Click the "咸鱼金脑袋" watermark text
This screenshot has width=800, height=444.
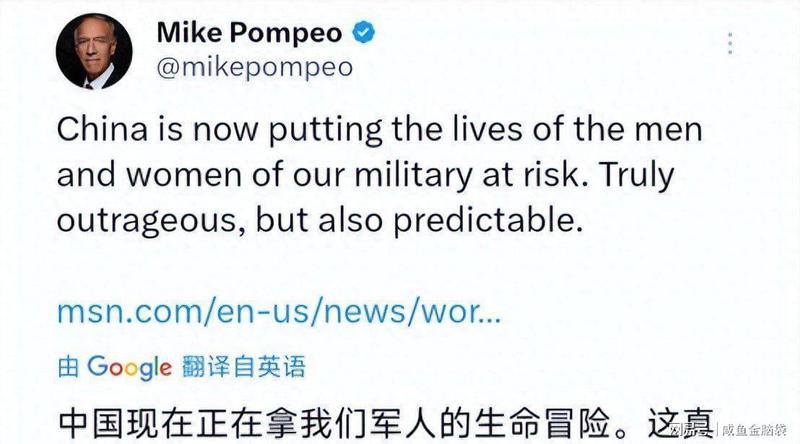[757, 430]
